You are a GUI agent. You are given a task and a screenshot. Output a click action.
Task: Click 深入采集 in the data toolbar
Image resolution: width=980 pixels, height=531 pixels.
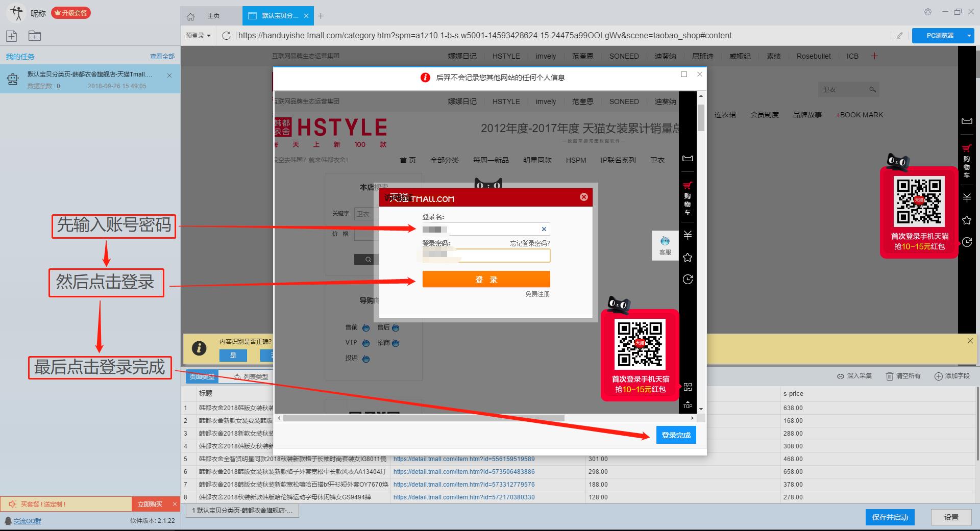coord(854,376)
